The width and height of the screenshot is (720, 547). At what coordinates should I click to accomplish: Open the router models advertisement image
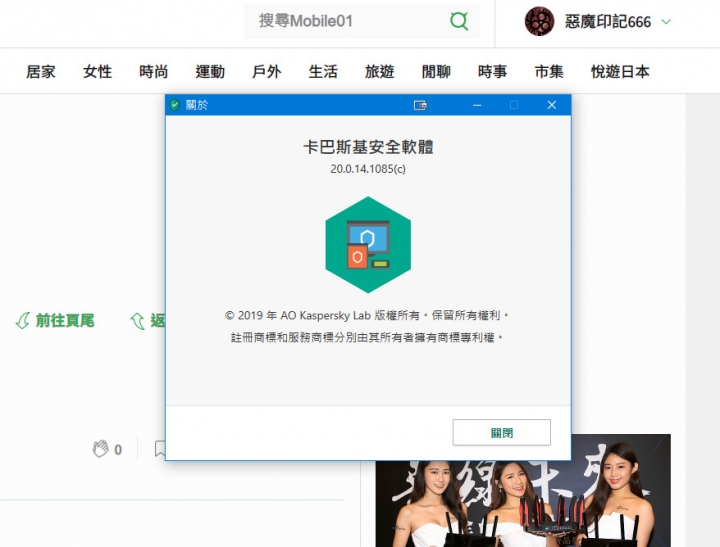[x=523, y=491]
